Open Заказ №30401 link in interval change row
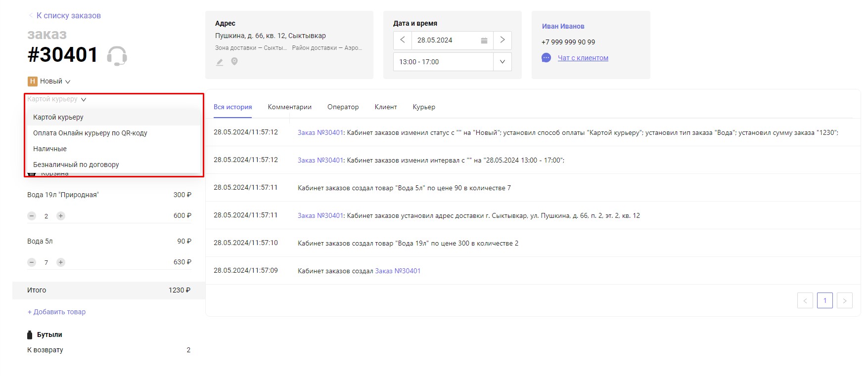This screenshot has height=376, width=868. [320, 160]
